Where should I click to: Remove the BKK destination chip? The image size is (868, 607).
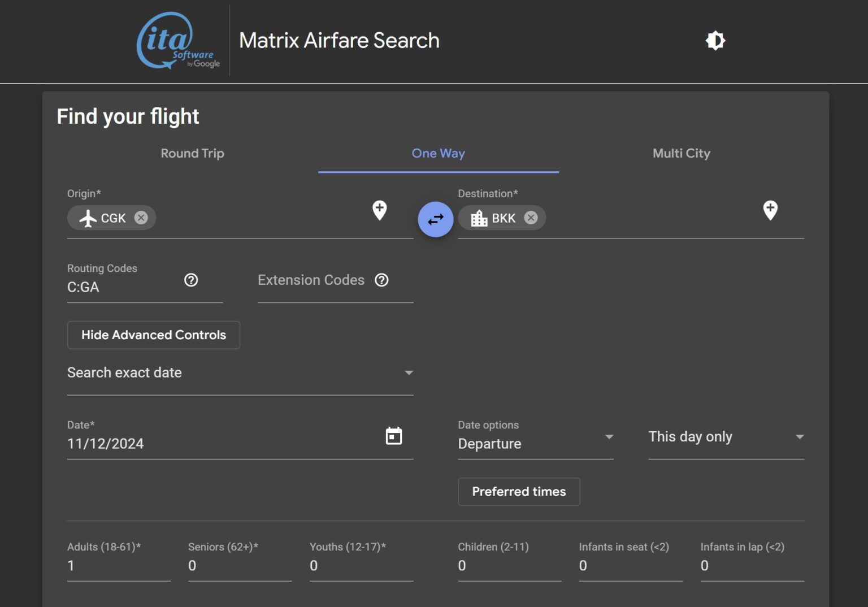(530, 218)
